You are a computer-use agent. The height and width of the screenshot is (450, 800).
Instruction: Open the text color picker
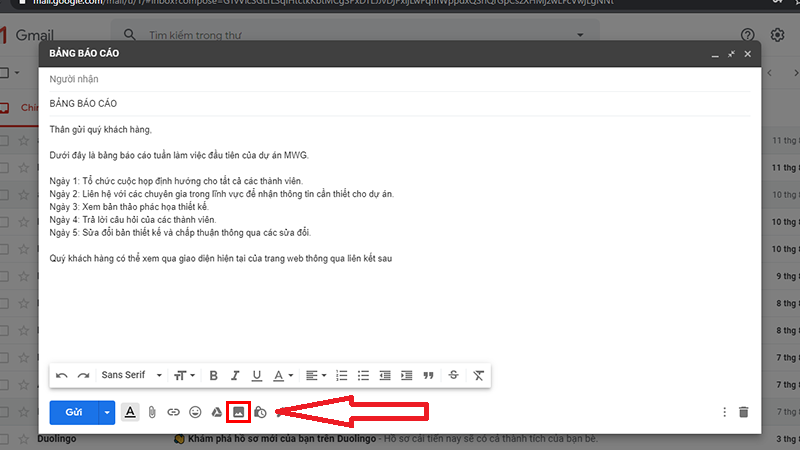tap(283, 376)
